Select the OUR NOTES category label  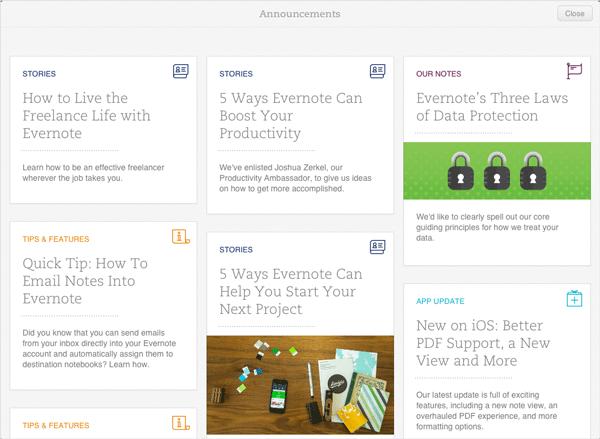pyautogui.click(x=439, y=73)
